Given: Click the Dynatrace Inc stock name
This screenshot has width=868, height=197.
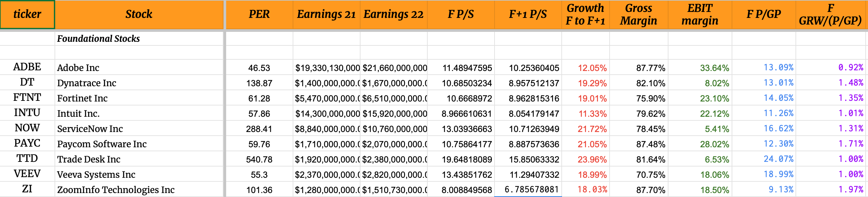Looking at the screenshot, I should pyautogui.click(x=86, y=83).
